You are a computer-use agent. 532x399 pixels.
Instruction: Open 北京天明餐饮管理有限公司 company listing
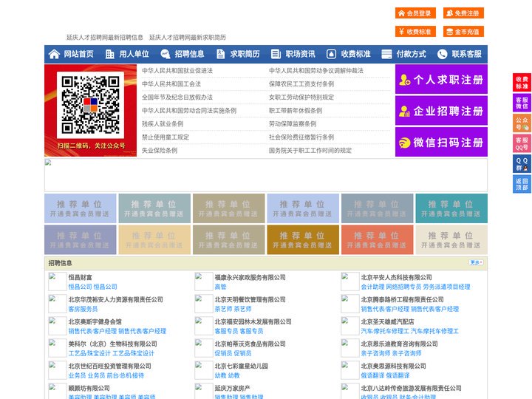250,299
